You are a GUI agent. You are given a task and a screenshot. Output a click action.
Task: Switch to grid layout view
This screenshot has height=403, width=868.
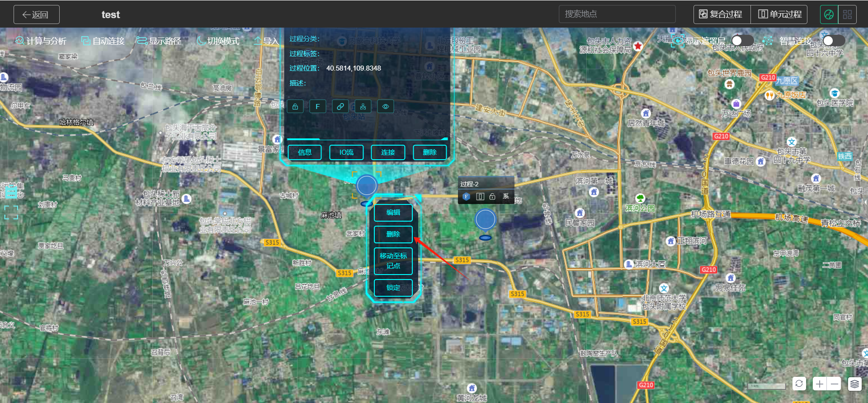pyautogui.click(x=847, y=14)
